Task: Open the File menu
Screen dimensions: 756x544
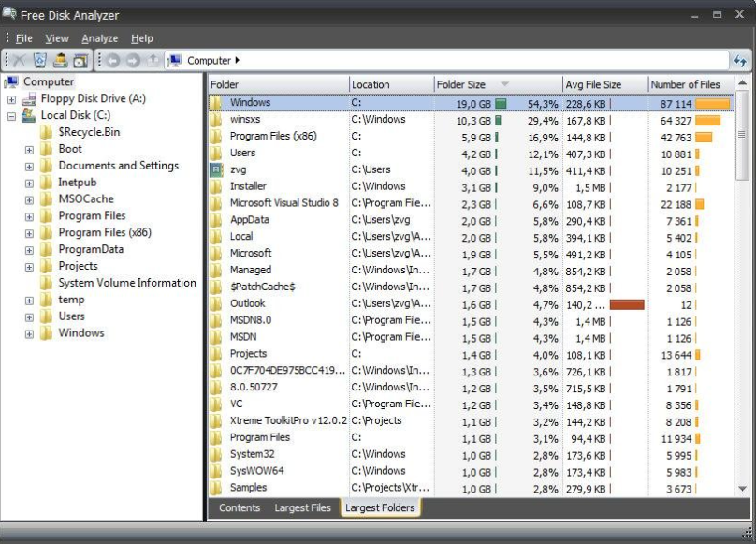Action: click(x=23, y=38)
